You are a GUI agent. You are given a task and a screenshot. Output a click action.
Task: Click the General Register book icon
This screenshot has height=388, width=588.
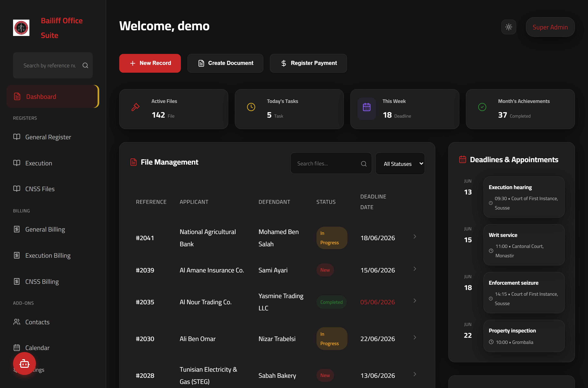coord(17,137)
